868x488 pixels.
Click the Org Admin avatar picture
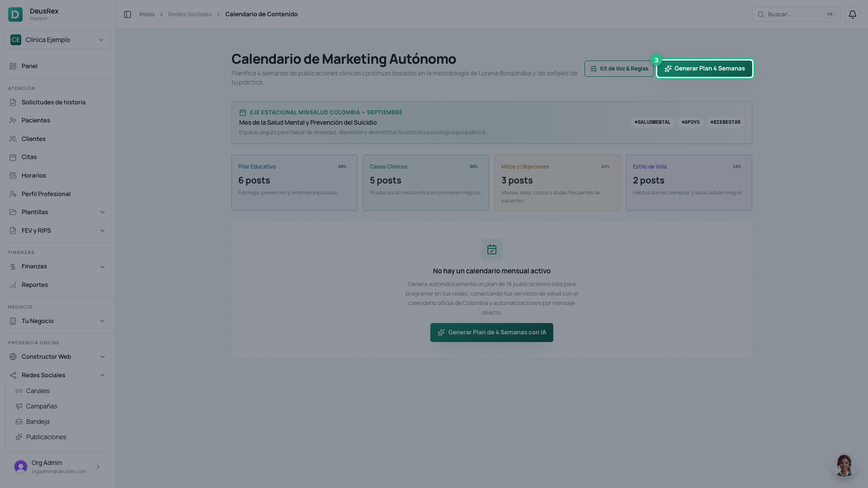[21, 467]
